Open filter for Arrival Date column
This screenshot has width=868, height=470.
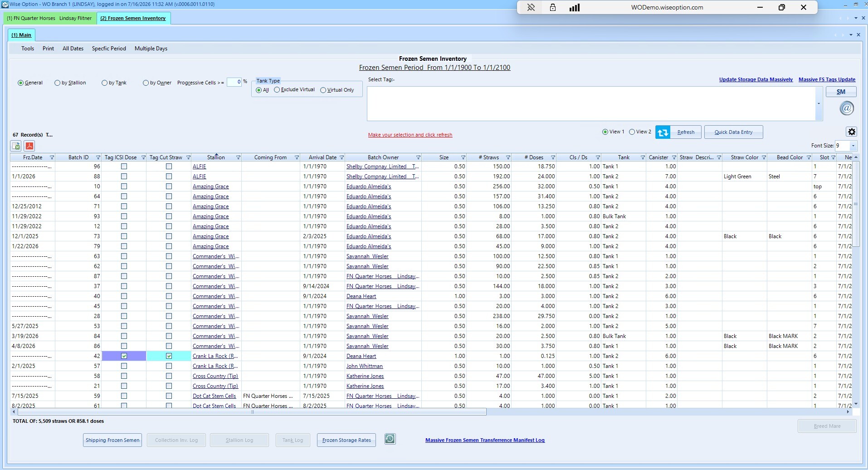341,157
